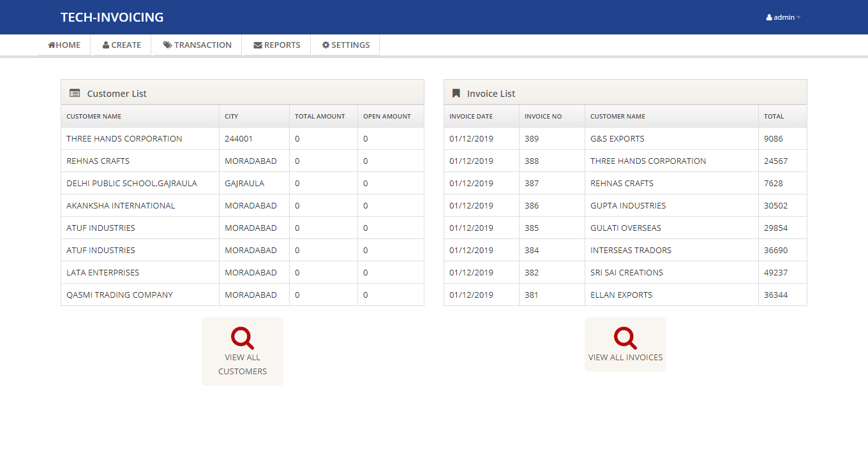Click the house icon on the Home menu
The width and height of the screenshot is (868, 475).
pyautogui.click(x=52, y=45)
